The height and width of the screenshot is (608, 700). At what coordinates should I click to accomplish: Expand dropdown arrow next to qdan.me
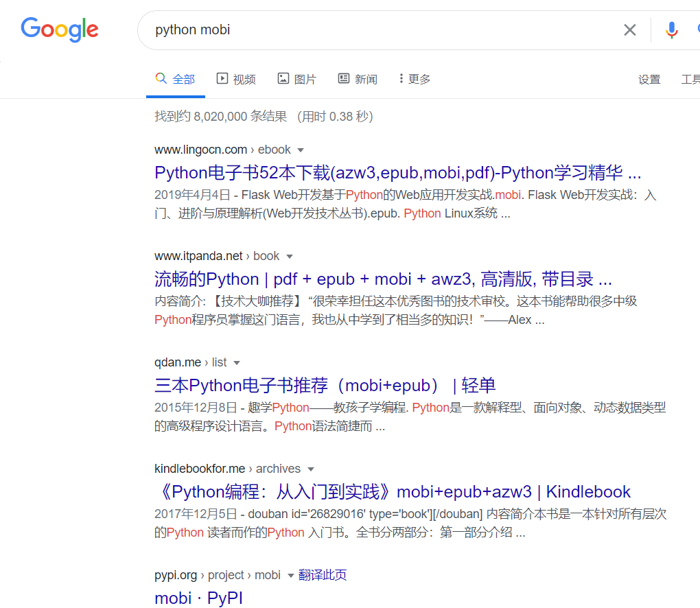click(x=237, y=362)
